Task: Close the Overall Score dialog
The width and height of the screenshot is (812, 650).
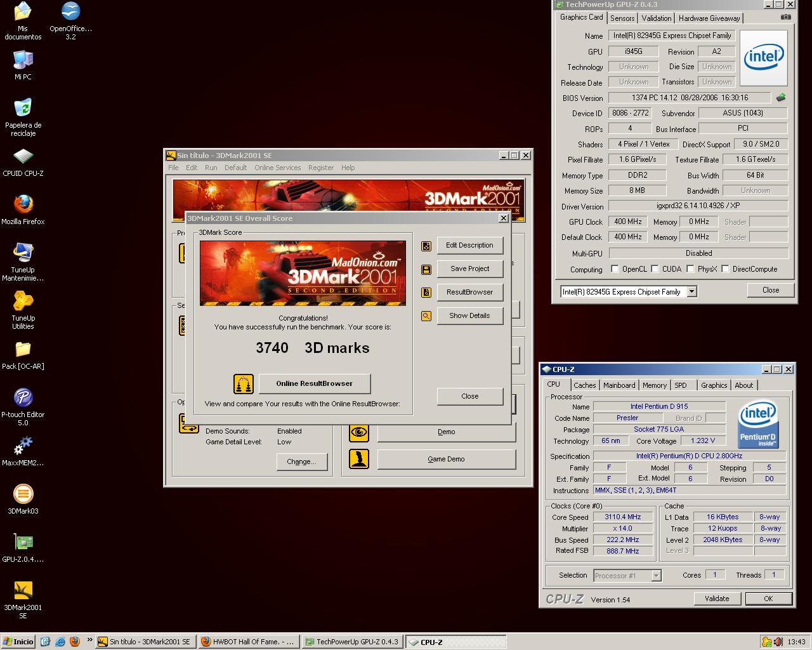Action: click(469, 397)
